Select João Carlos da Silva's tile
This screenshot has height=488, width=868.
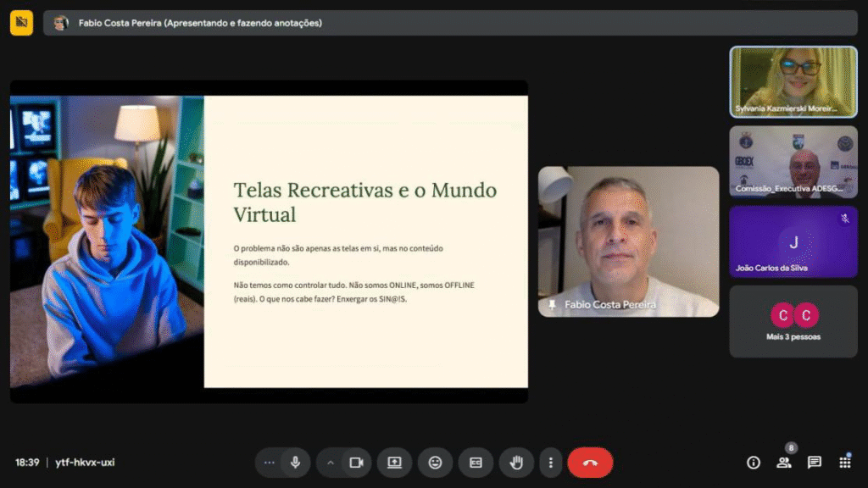pyautogui.click(x=793, y=241)
